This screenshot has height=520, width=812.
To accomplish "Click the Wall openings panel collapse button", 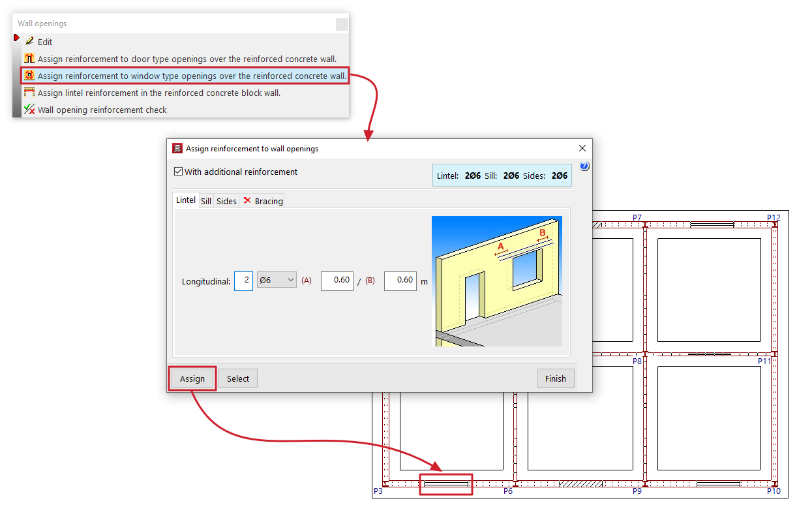I will point(342,24).
